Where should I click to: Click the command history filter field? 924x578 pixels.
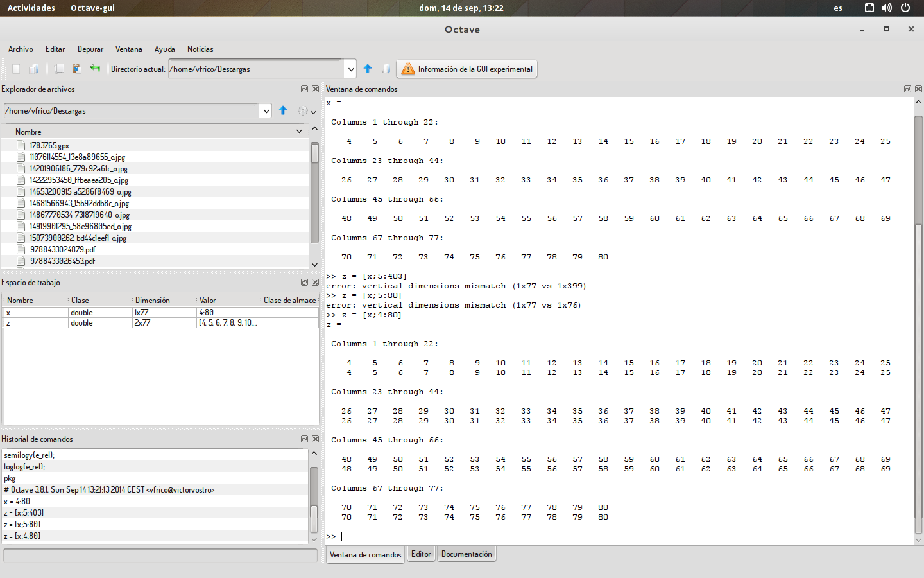[160, 556]
